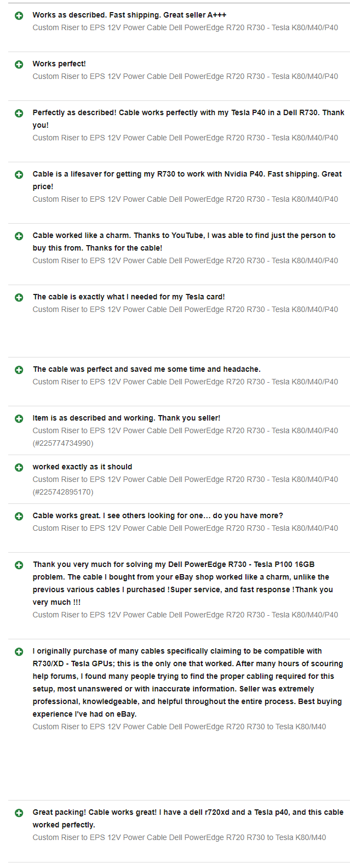Click the "Works perfect!" feedback comment
350x868 pixels.
click(x=59, y=64)
